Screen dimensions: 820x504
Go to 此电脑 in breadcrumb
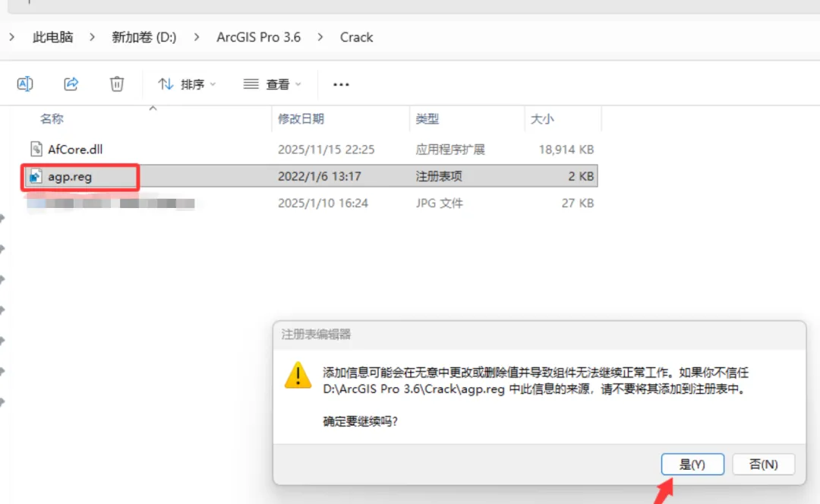pyautogui.click(x=53, y=37)
